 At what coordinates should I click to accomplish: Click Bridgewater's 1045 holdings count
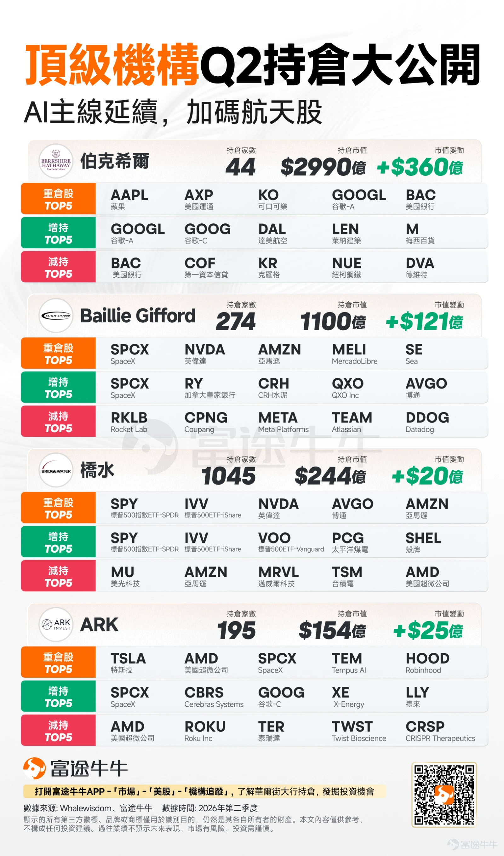pos(228,476)
